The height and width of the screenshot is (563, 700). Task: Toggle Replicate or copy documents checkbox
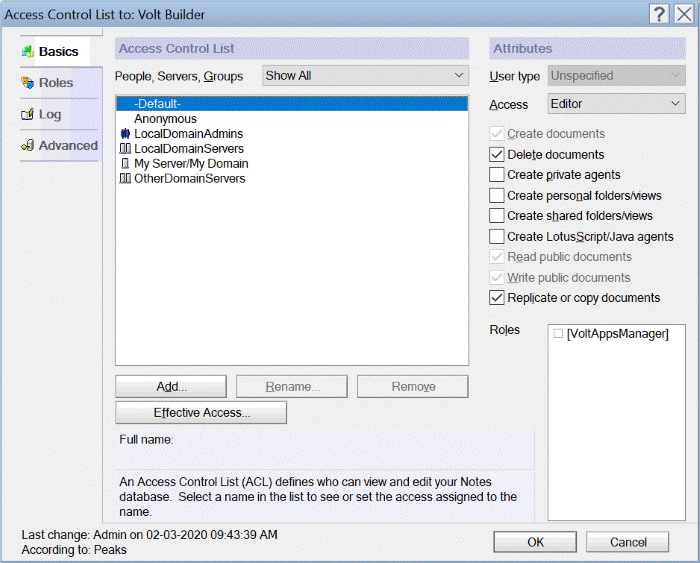[x=496, y=298]
